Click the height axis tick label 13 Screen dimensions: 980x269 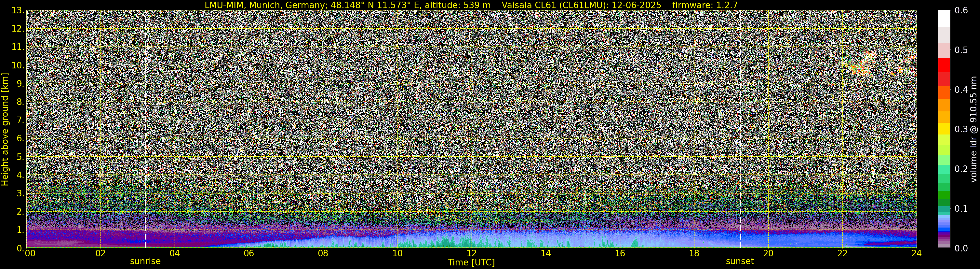18,11
